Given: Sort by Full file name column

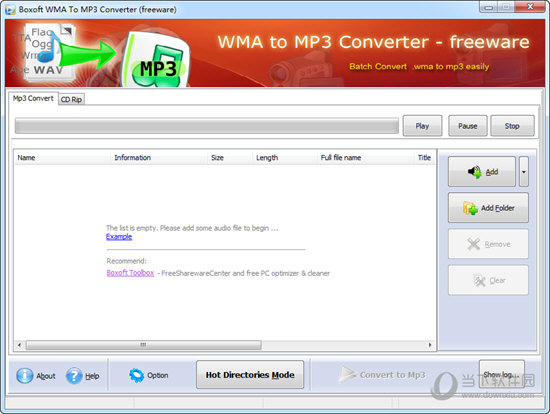Looking at the screenshot, I should [366, 158].
